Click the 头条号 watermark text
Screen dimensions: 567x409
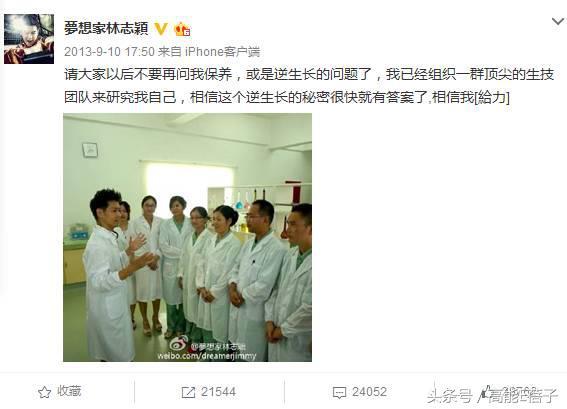[449, 396]
